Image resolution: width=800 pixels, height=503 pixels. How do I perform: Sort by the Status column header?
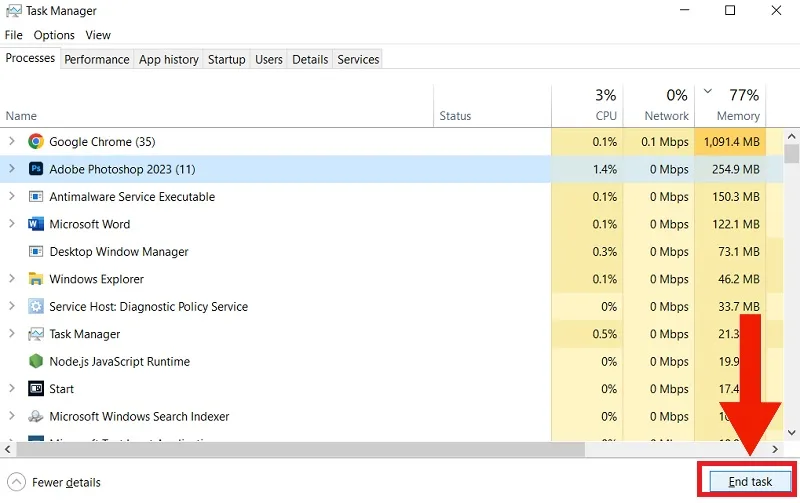(x=456, y=116)
